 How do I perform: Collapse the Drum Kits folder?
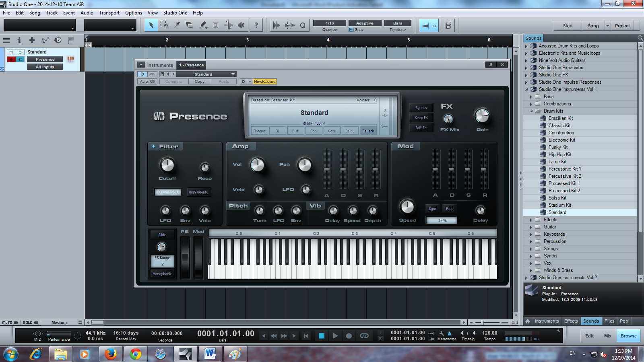coord(531,111)
